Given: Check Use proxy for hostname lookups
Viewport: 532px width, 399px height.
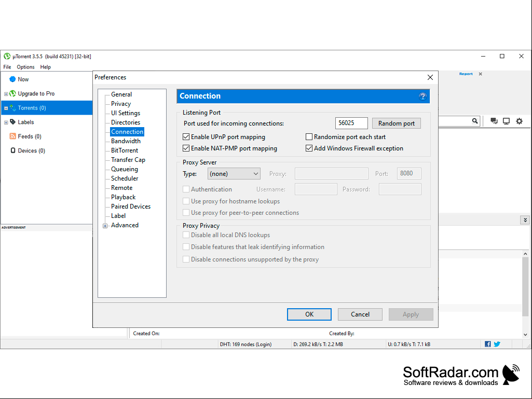Looking at the screenshot, I should click(x=186, y=201).
